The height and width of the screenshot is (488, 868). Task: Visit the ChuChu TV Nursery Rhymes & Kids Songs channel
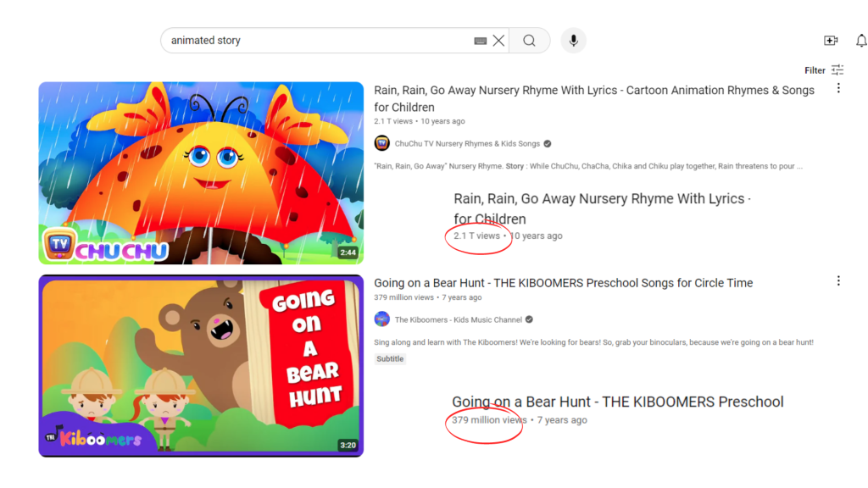[467, 144]
